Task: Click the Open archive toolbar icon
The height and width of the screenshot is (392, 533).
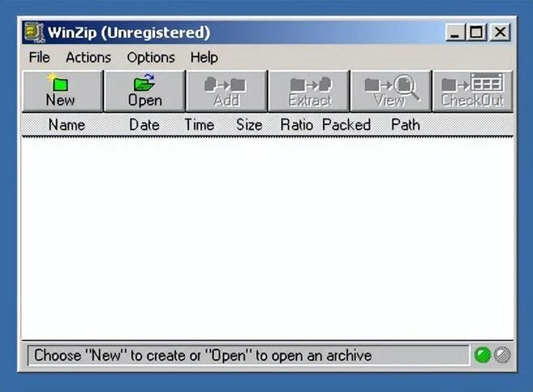Action: (145, 90)
